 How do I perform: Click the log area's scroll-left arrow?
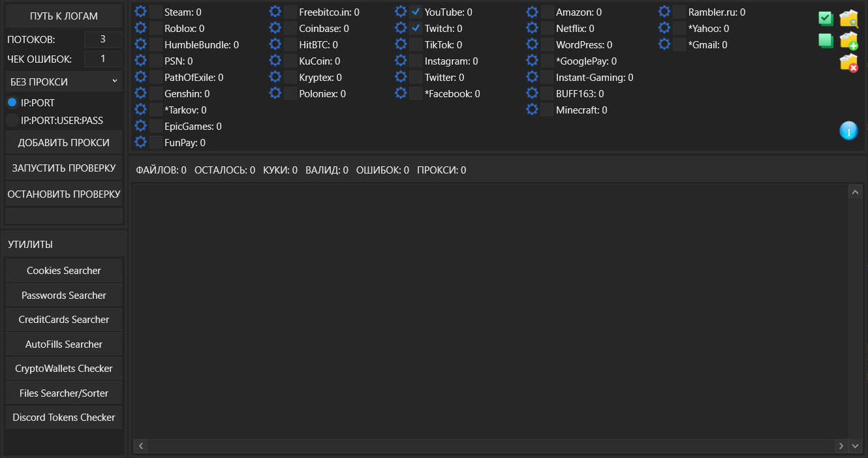pyautogui.click(x=141, y=446)
